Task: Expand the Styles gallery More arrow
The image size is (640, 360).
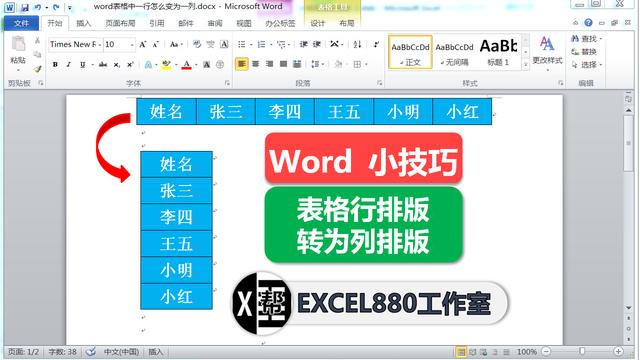Action: (x=526, y=64)
